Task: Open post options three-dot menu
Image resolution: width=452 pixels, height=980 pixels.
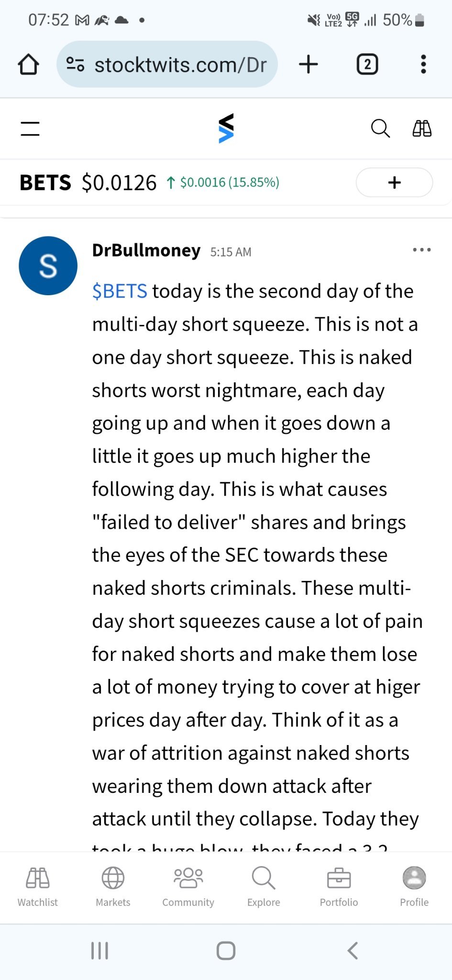Action: point(421,250)
